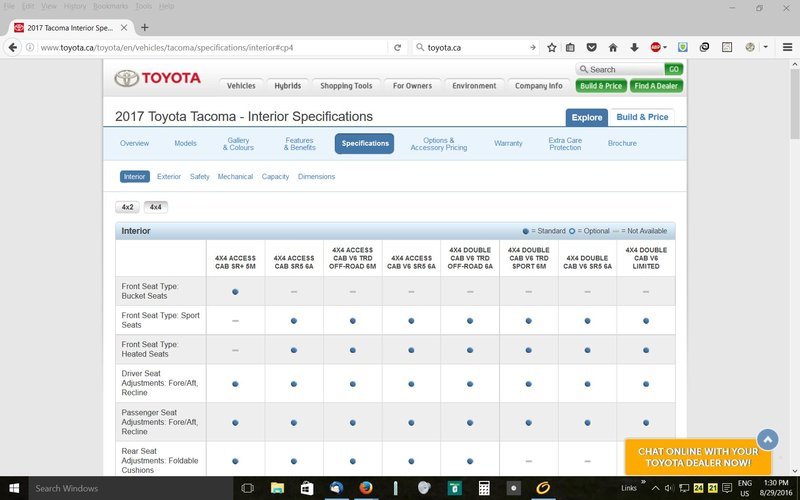Open the Calculator taskbar icon
This screenshot has width=800, height=500.
[484, 488]
